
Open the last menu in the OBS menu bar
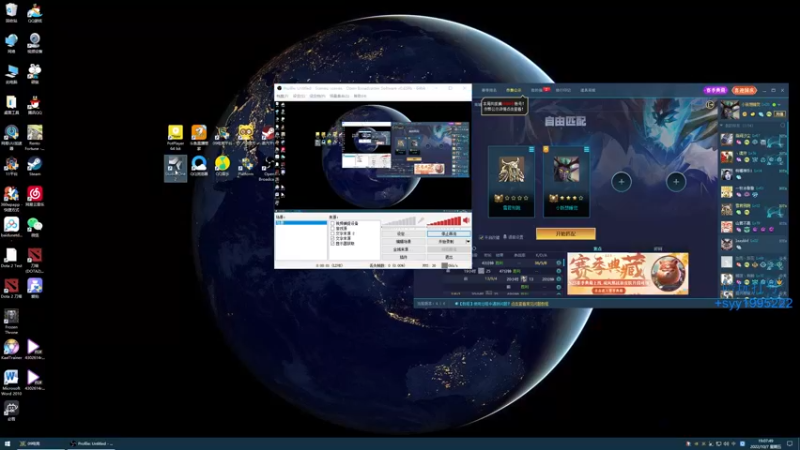360,96
